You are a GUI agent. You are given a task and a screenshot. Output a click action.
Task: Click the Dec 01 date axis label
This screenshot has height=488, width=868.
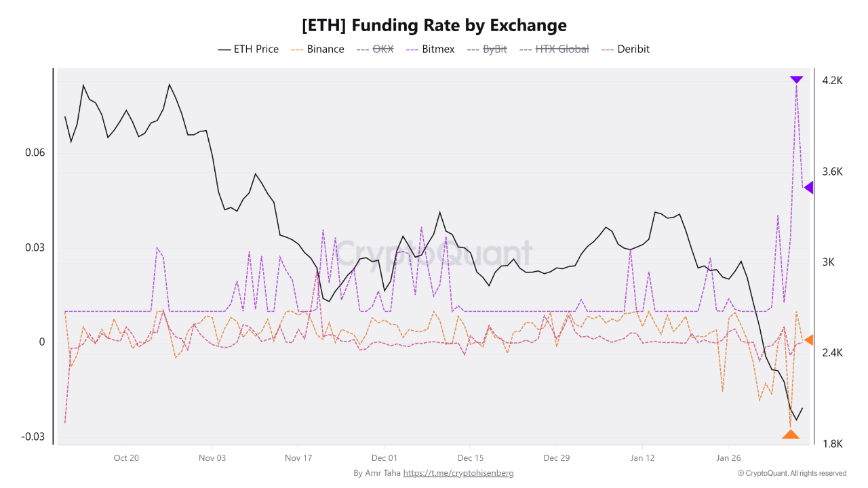pos(384,457)
